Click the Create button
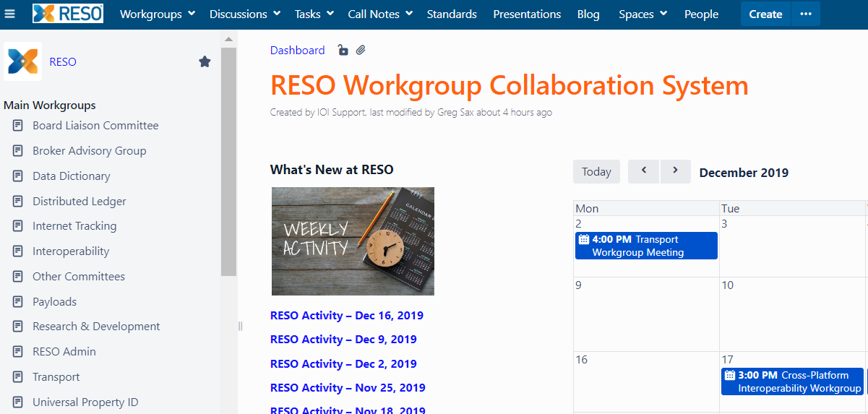868x414 pixels. click(765, 14)
